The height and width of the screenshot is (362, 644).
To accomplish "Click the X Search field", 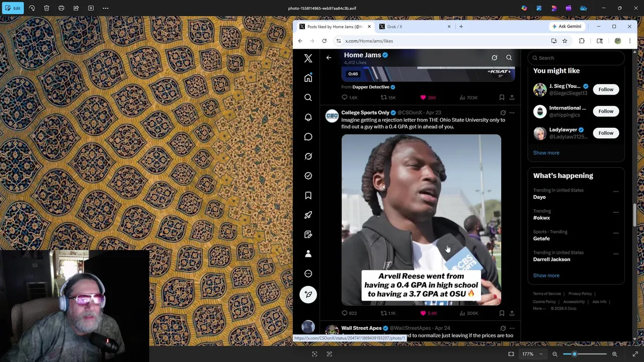I will [x=576, y=58].
